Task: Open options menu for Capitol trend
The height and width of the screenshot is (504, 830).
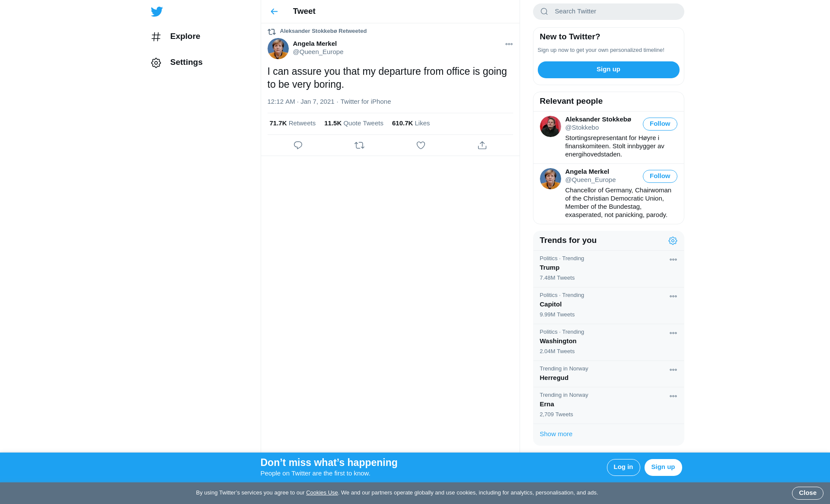Action: pos(673,297)
